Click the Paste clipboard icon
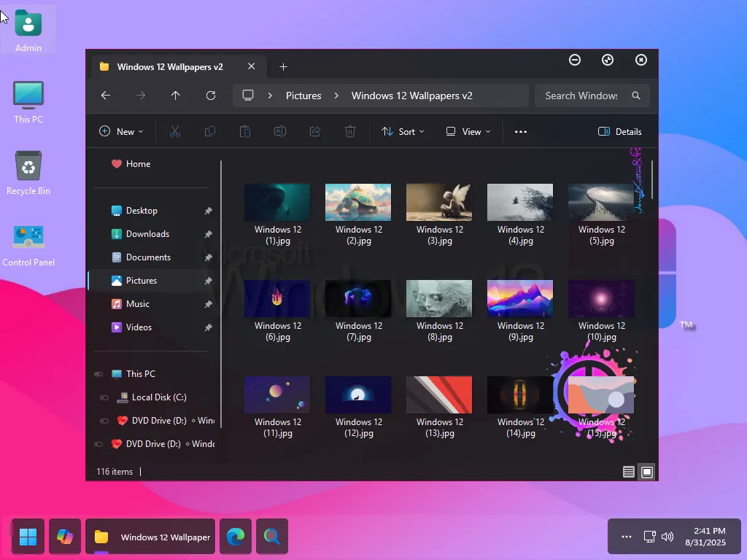Screen dimensions: 747x560 (245, 131)
